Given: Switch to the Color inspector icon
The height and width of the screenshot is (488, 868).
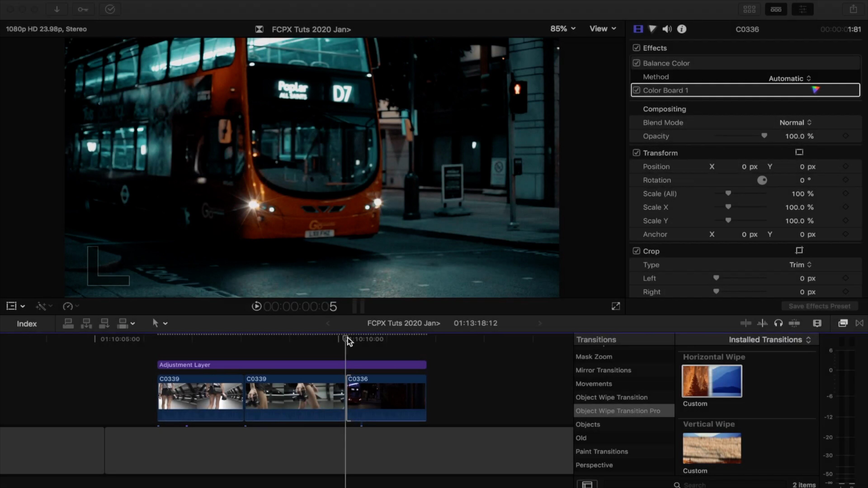Looking at the screenshot, I should (x=652, y=29).
